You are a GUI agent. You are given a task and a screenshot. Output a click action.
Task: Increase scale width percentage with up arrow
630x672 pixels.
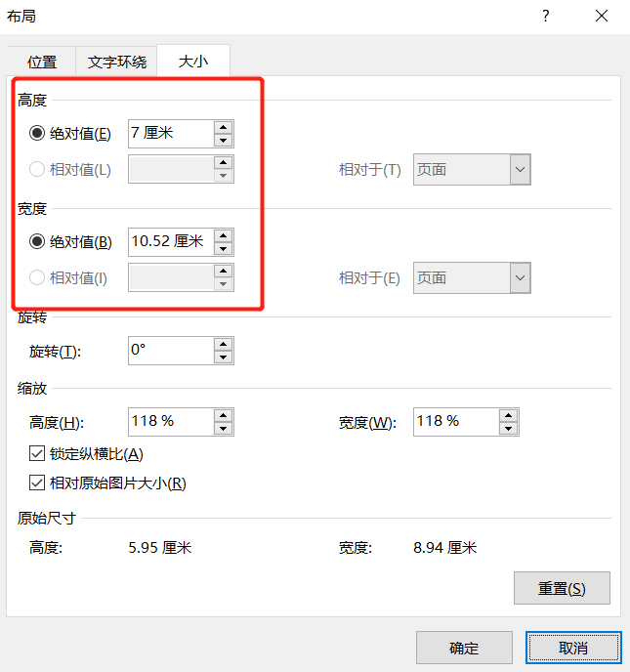click(508, 415)
